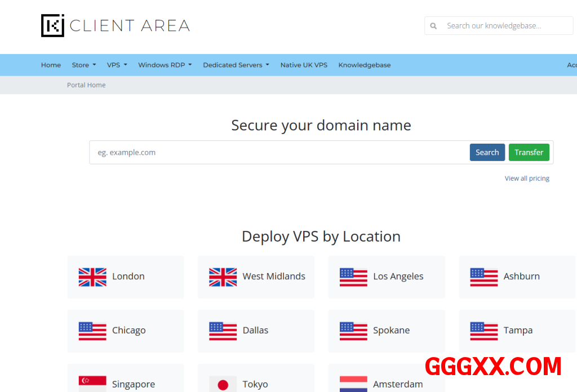Select the UK flag beside London

tap(92, 277)
